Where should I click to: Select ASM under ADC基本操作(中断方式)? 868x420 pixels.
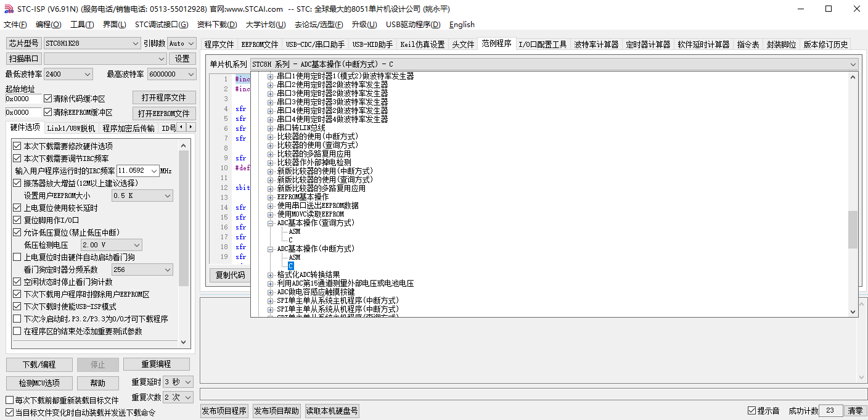[295, 257]
